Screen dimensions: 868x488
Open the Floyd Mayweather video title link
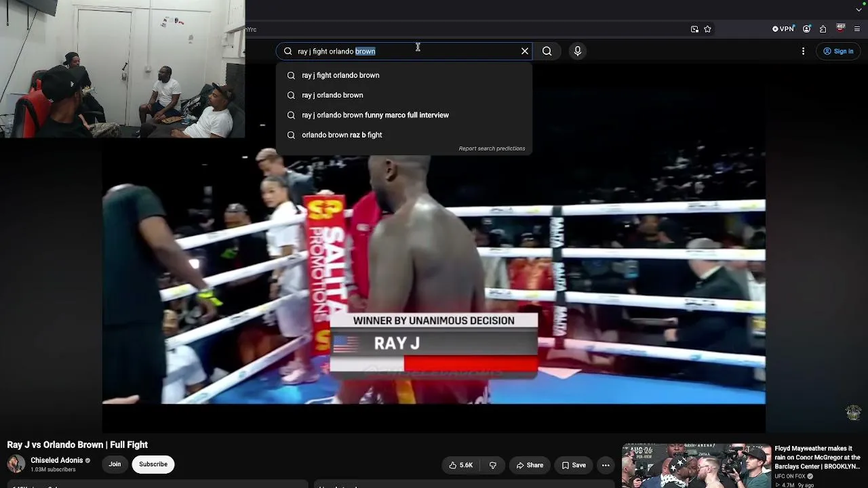(818, 457)
